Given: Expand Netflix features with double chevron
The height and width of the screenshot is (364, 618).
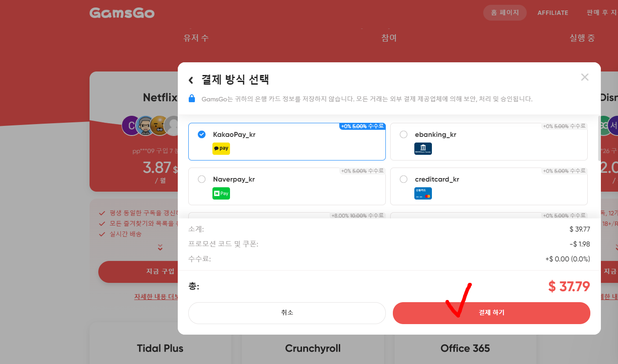Looking at the screenshot, I should (x=160, y=247).
